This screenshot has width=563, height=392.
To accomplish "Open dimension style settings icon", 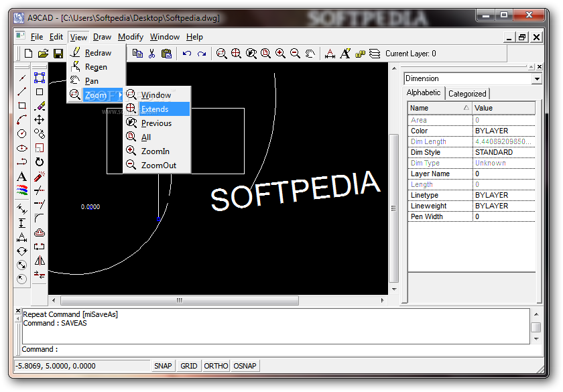I will tap(330, 54).
